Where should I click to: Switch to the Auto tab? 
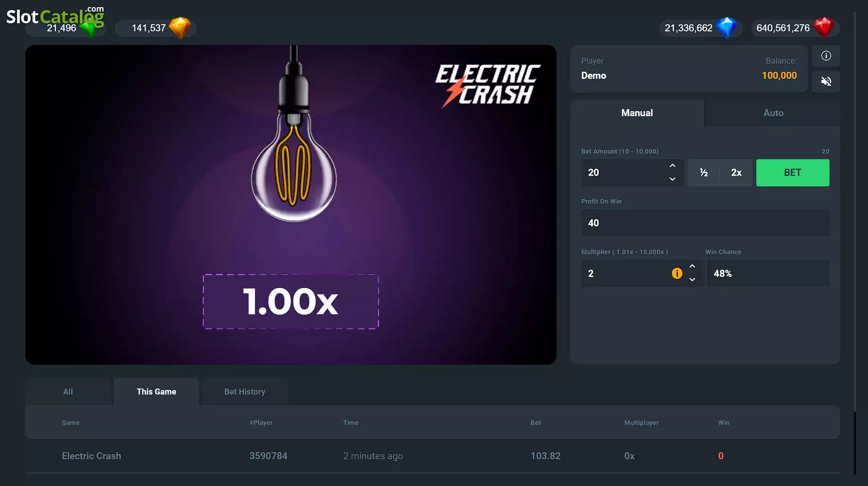coord(773,113)
